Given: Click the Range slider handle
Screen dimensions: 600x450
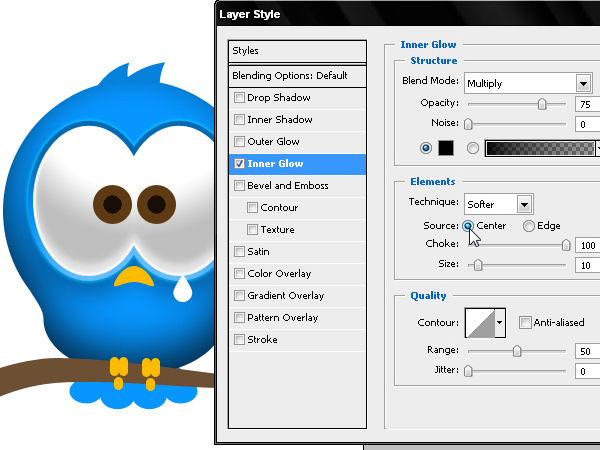Looking at the screenshot, I should [x=517, y=351].
